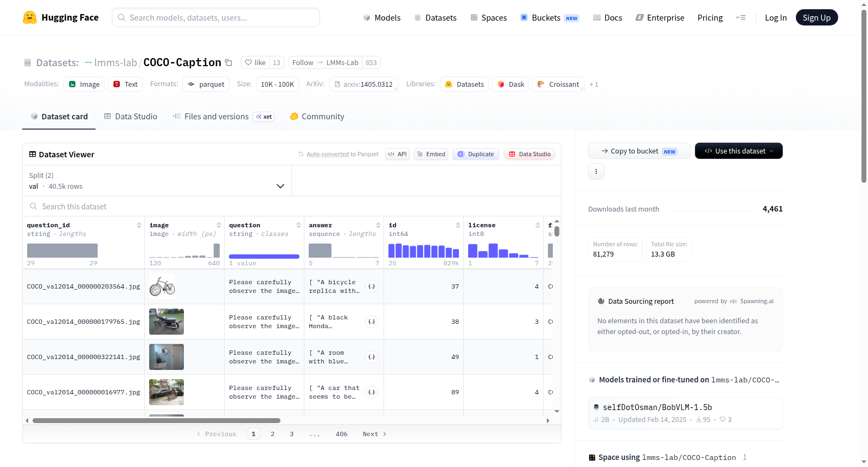
Task: Click sort icon on question_id column
Action: [x=139, y=225]
